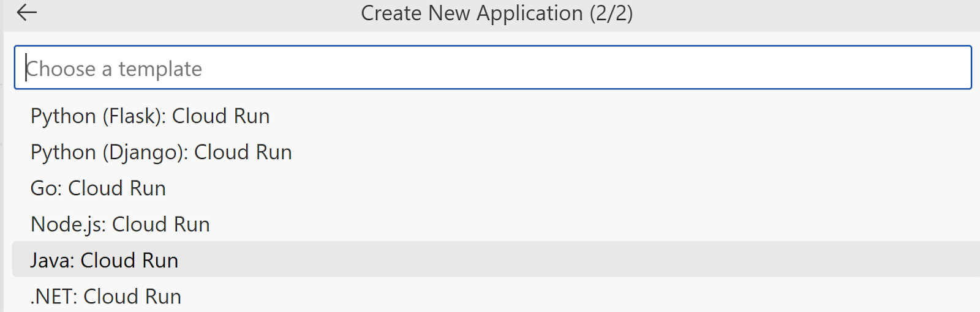The width and height of the screenshot is (980, 312).
Task: Pick the Flask template entry
Action: 150,116
